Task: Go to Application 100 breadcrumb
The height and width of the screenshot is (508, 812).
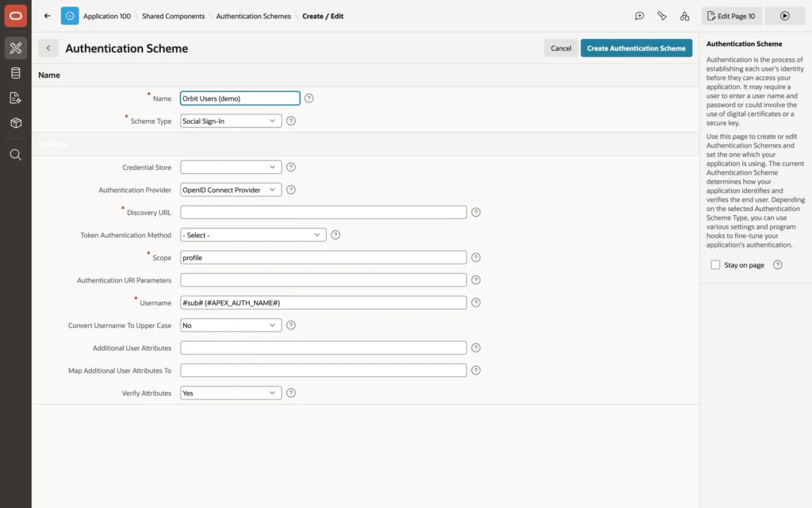Action: tap(107, 16)
